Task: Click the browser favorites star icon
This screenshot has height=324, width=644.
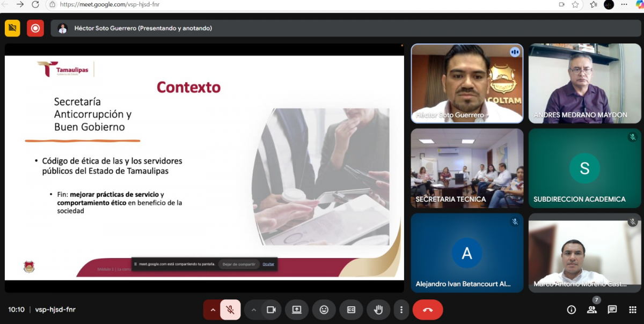Action: point(575,4)
